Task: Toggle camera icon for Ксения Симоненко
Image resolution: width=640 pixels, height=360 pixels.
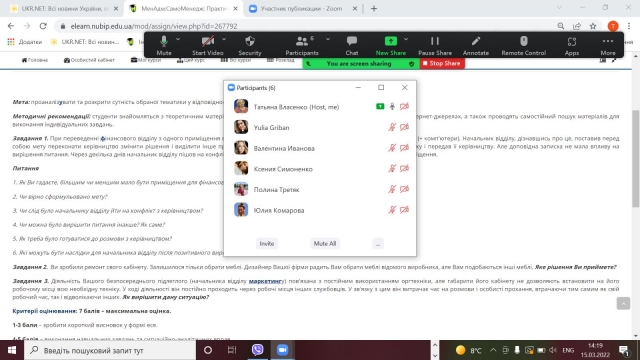Action: [x=404, y=169]
